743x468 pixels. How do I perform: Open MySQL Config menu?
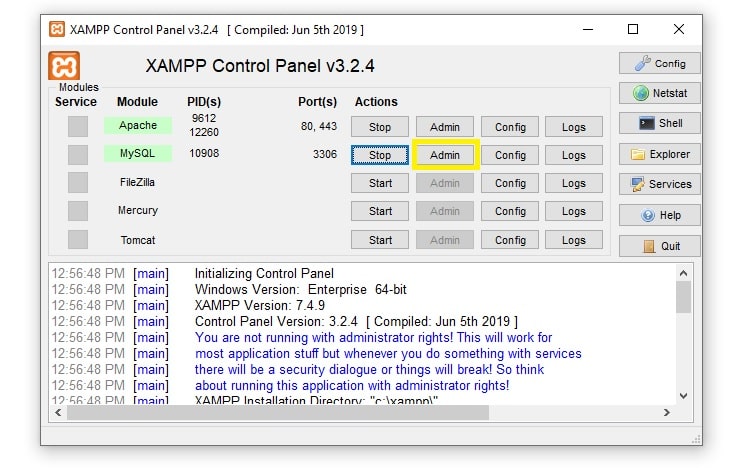[510, 155]
